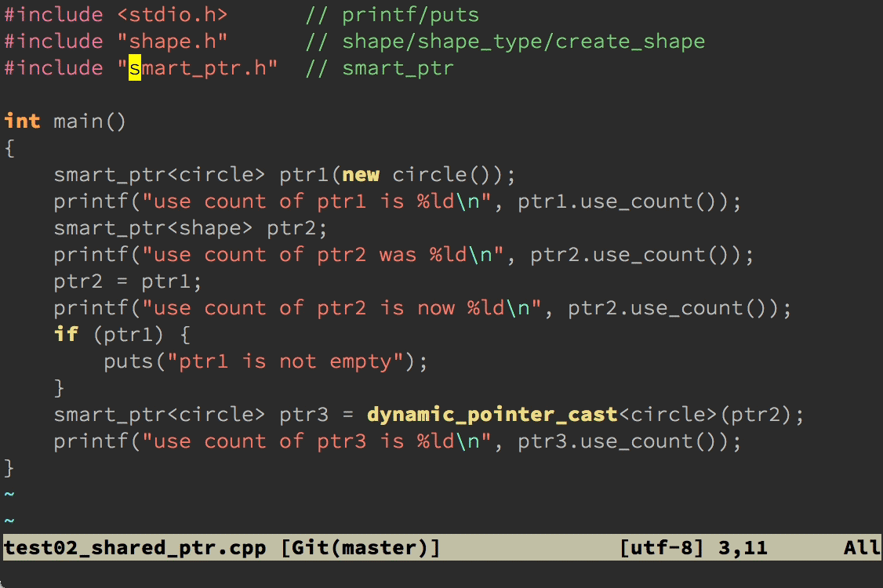
Task: Click the 'int' type before main()
Action: pyautogui.click(x=23, y=122)
